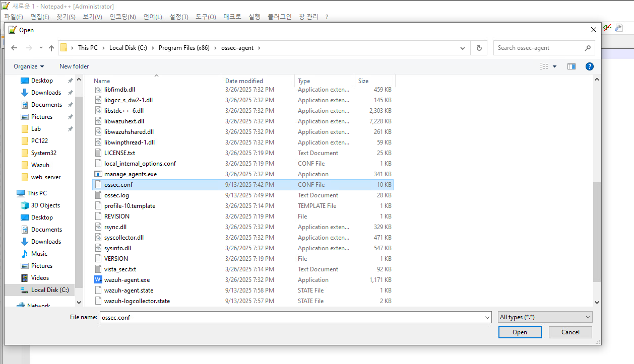Sort files by Name column header
The width and height of the screenshot is (634, 364).
tap(157, 81)
